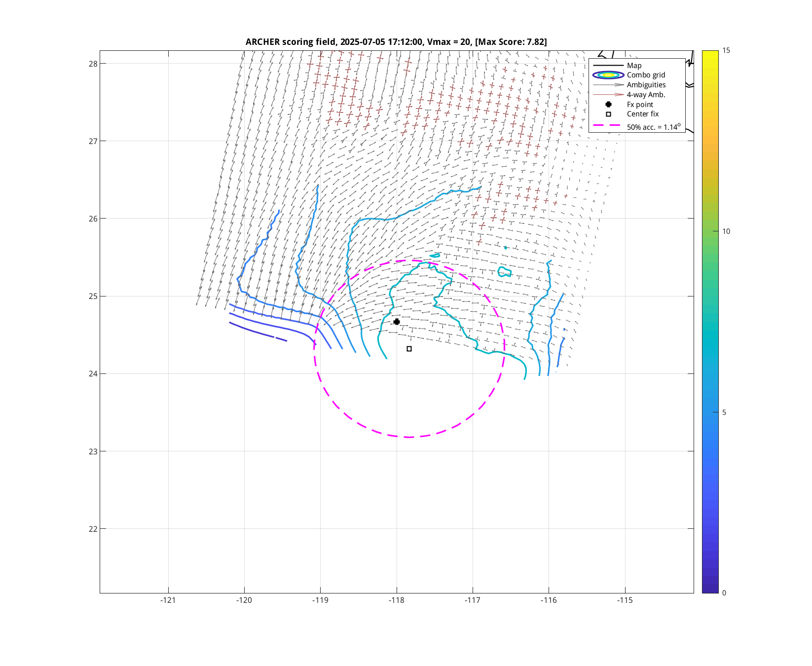Click the Ambiguities arrow symbol in legend
This screenshot has width=812, height=666.
click(608, 85)
